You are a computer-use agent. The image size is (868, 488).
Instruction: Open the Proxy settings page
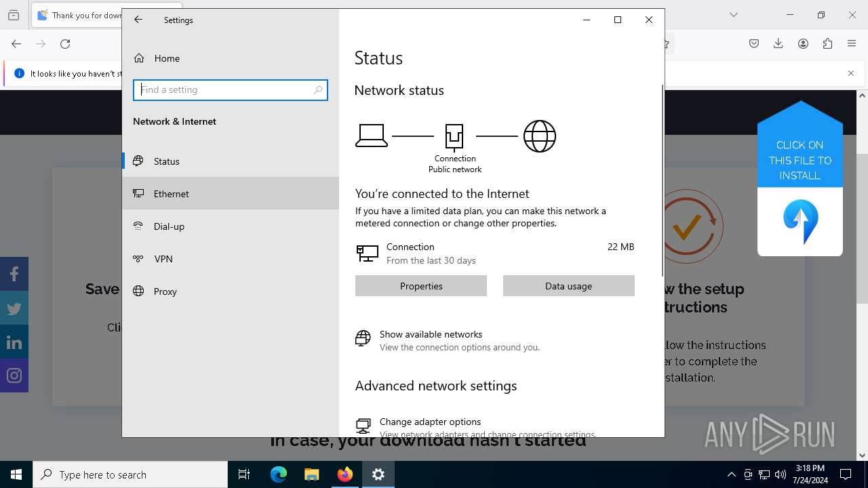[x=231, y=291]
